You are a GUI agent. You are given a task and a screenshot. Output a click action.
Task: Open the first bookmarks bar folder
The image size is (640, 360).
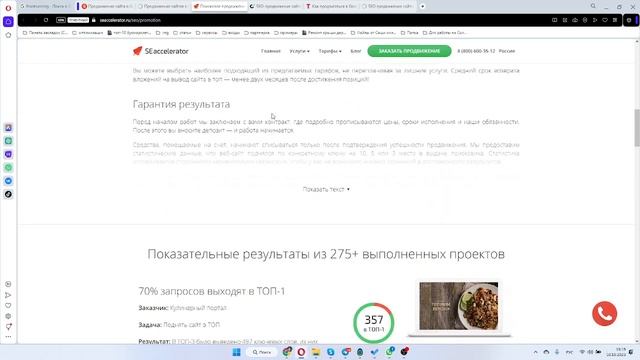click(x=45, y=32)
